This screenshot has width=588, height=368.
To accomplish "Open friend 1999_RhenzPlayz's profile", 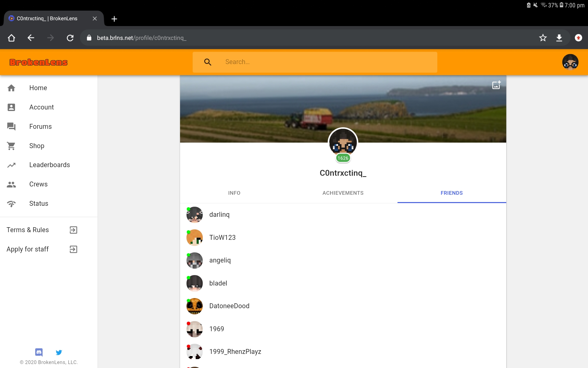I will [343, 352].
